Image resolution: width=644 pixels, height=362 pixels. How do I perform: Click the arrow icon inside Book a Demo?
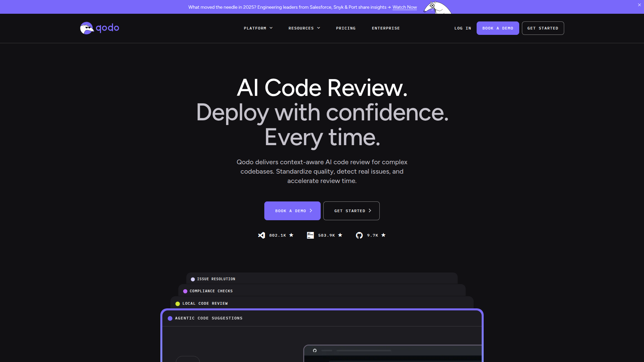[x=311, y=211]
